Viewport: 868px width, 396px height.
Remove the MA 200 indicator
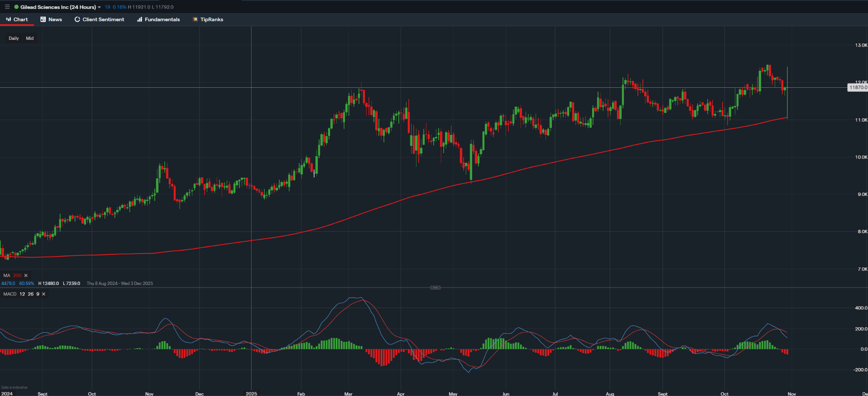26,275
